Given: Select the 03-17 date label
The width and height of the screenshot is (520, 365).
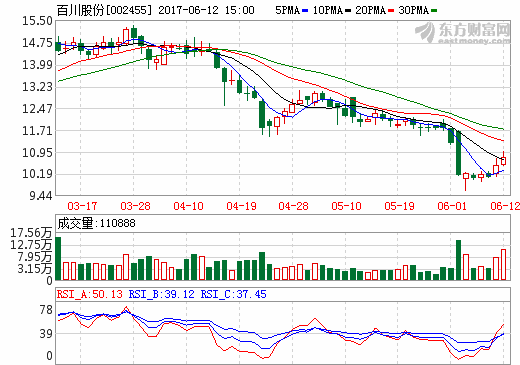Looking at the screenshot, I should (x=82, y=206).
